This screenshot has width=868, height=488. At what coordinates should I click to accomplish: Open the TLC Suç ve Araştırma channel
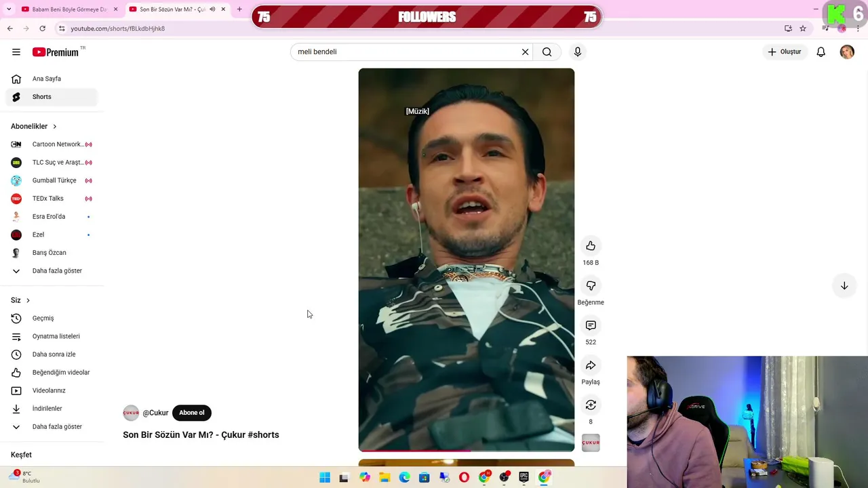click(53, 163)
